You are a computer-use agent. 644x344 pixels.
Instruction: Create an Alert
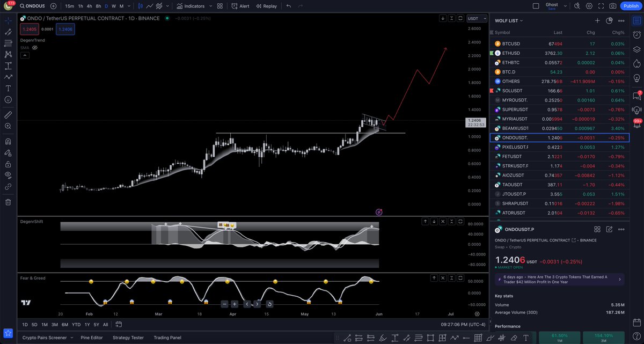click(240, 6)
